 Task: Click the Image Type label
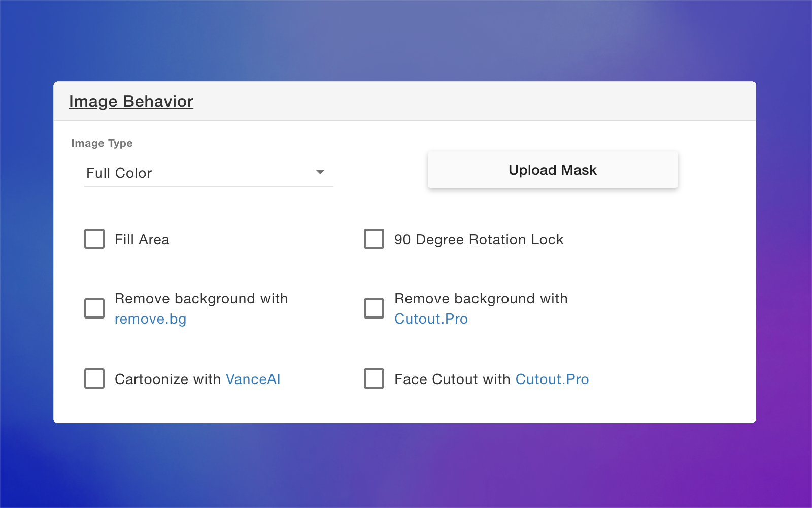pyautogui.click(x=101, y=143)
